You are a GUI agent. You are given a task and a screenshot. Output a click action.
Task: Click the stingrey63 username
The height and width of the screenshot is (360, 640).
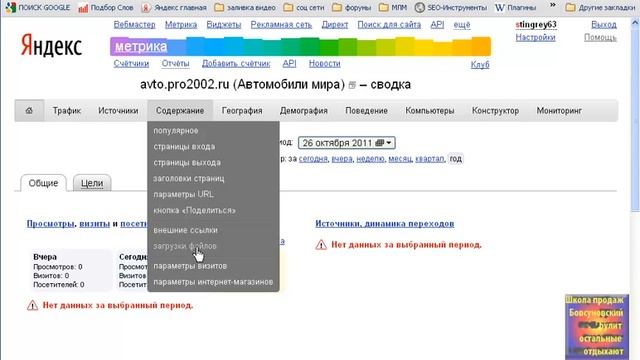pos(536,24)
